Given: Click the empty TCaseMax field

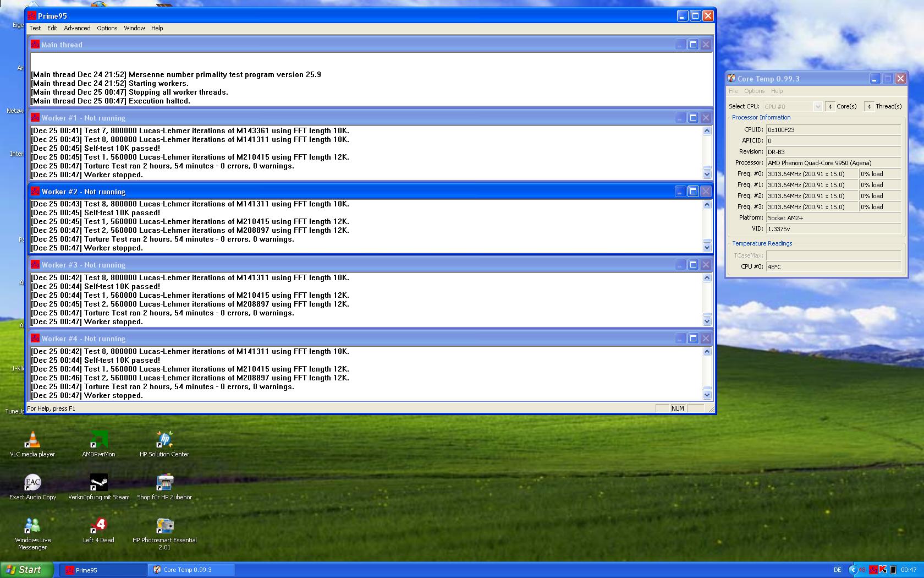Looking at the screenshot, I should pyautogui.click(x=833, y=256).
